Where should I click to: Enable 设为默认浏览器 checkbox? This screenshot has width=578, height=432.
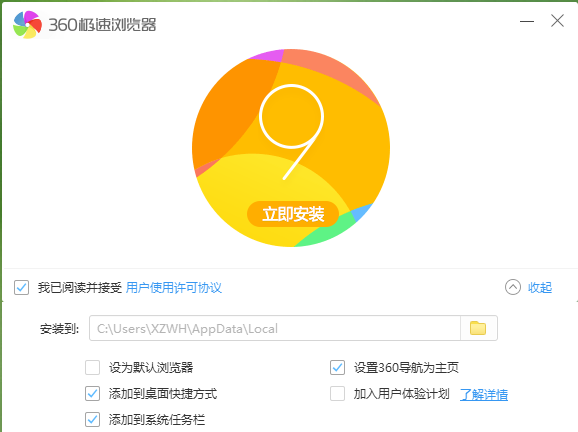coord(93,367)
